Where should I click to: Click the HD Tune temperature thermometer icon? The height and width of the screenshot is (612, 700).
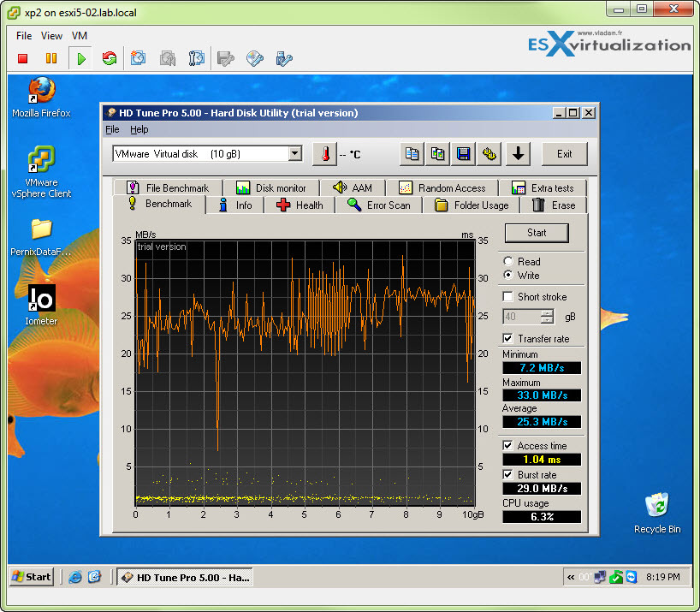tap(324, 154)
